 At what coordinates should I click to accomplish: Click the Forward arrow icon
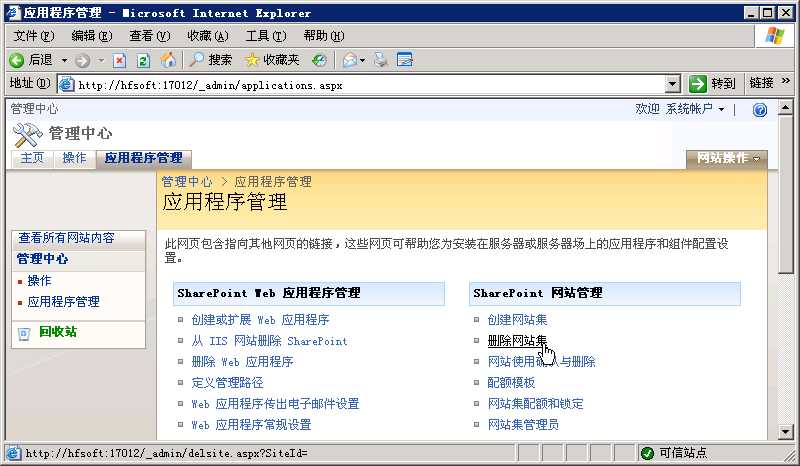pyautogui.click(x=82, y=61)
